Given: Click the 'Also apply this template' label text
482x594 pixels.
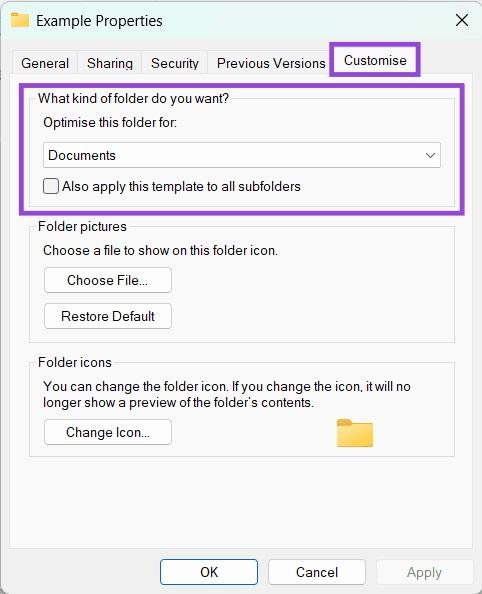Looking at the screenshot, I should pos(181,186).
